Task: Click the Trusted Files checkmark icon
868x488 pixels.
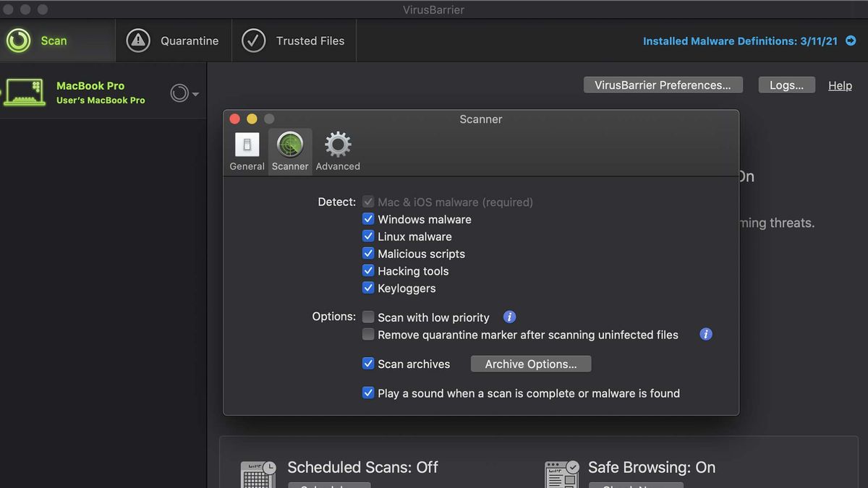Action: click(252, 40)
